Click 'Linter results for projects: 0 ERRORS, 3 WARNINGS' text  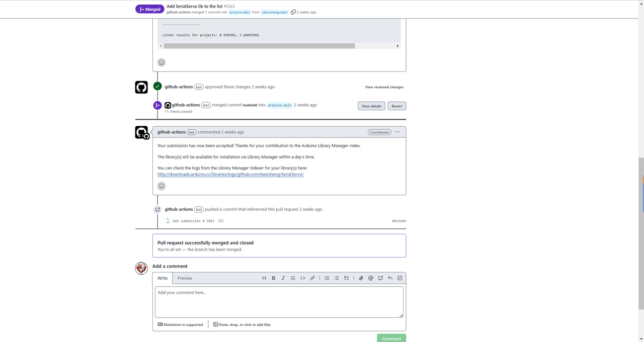coord(211,35)
